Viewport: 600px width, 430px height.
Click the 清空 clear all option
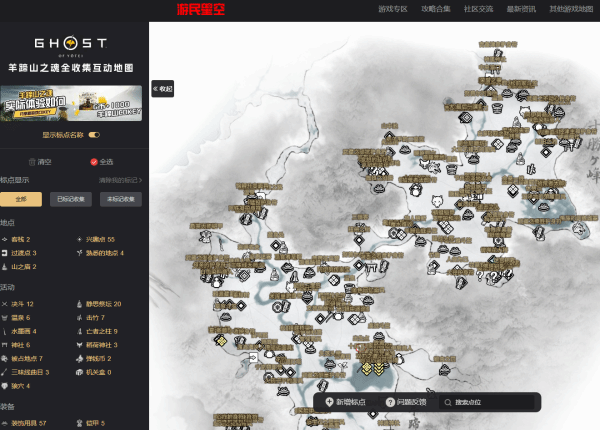[40, 161]
